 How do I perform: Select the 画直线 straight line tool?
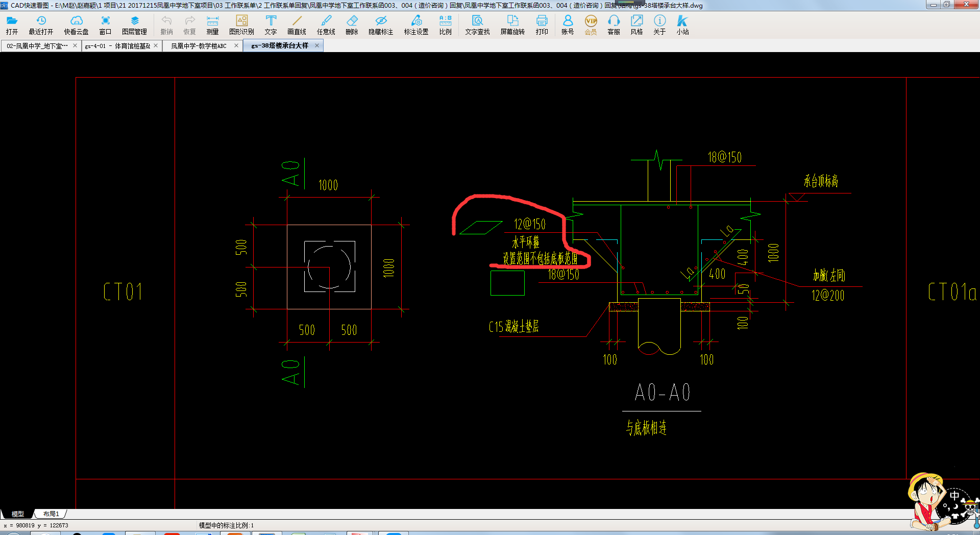pos(297,25)
